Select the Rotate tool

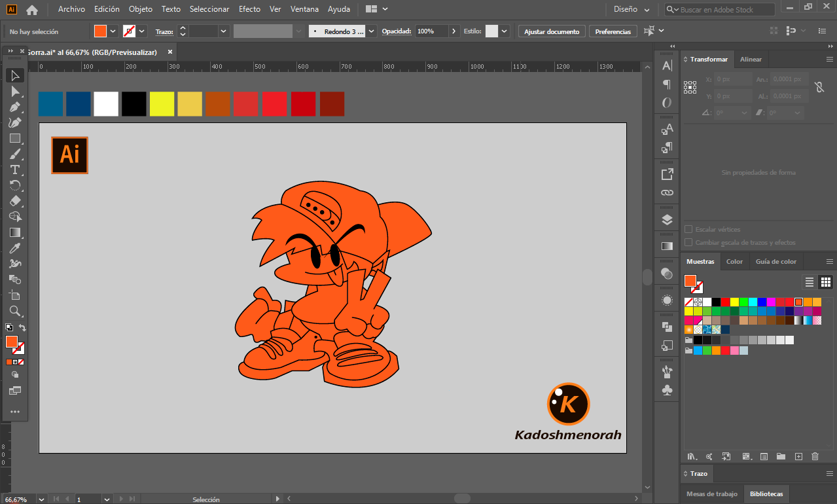15,185
